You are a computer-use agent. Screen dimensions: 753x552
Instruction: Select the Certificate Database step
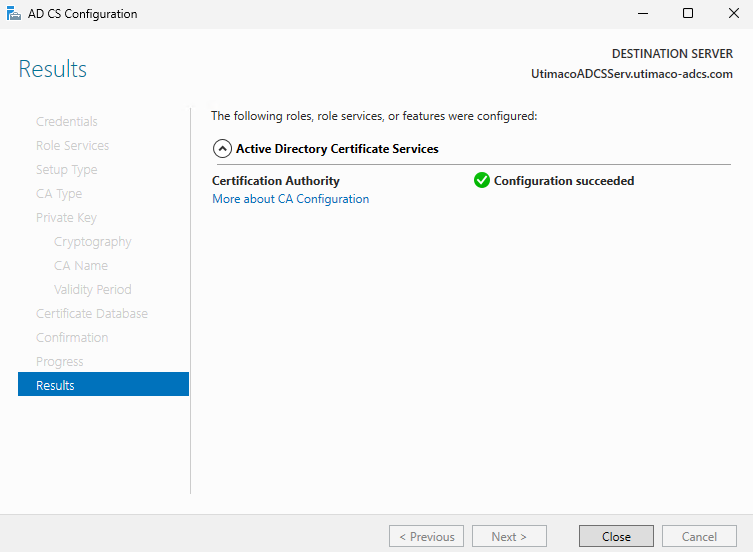pos(91,314)
